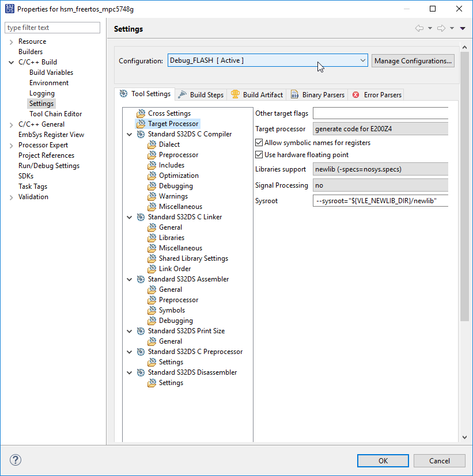Click the Symbols option icon
The width and height of the screenshot is (473, 476).
pos(152,310)
